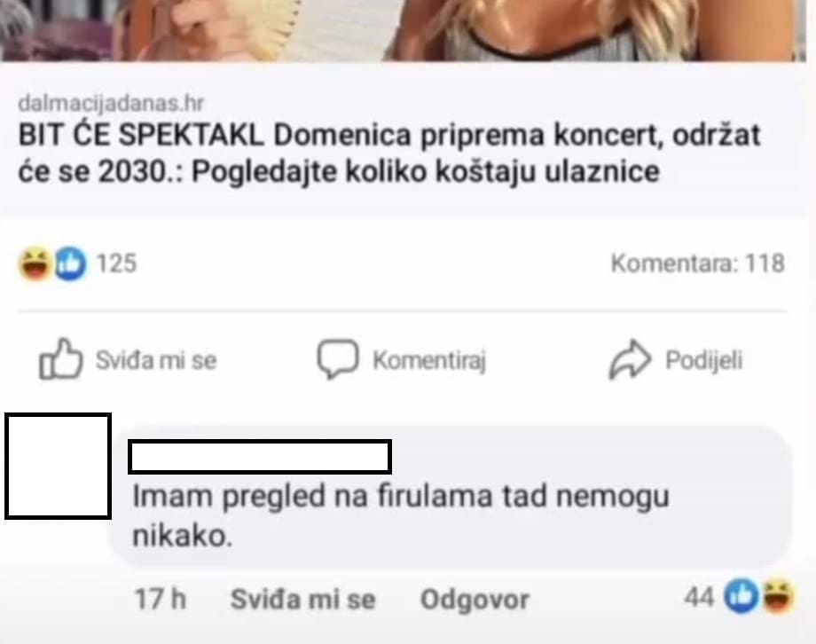The width and height of the screenshot is (816, 644).
Task: Open the blue like reaction beside 125
Action: [70, 263]
